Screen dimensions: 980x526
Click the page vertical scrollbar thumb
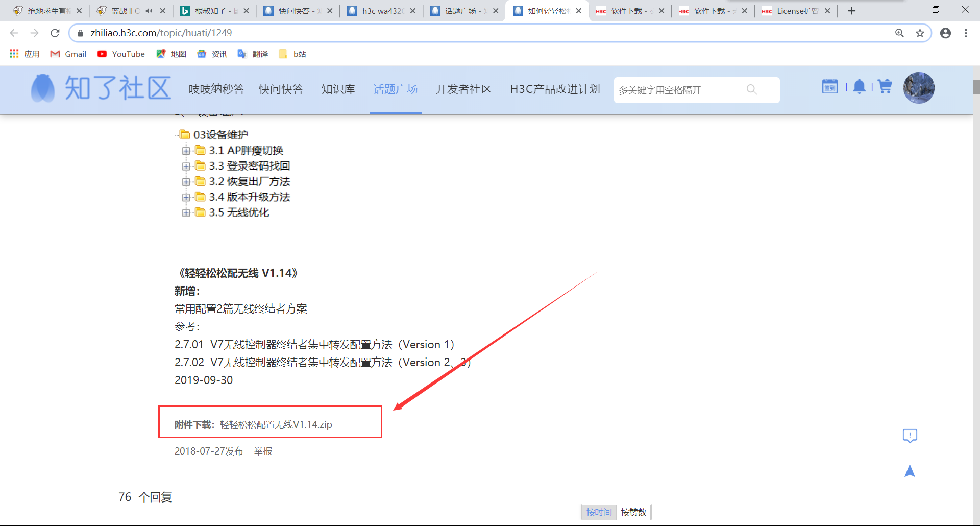[976, 87]
